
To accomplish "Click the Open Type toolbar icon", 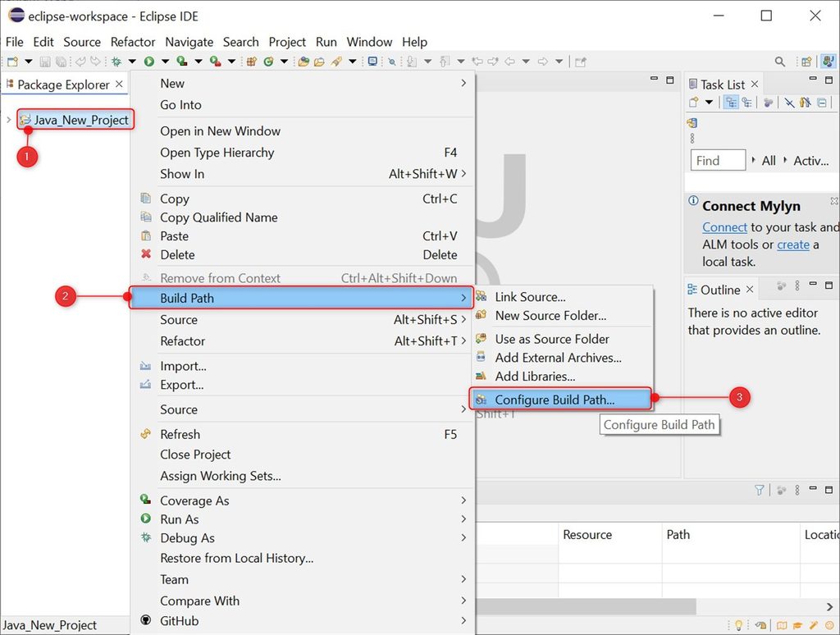I will point(304,62).
